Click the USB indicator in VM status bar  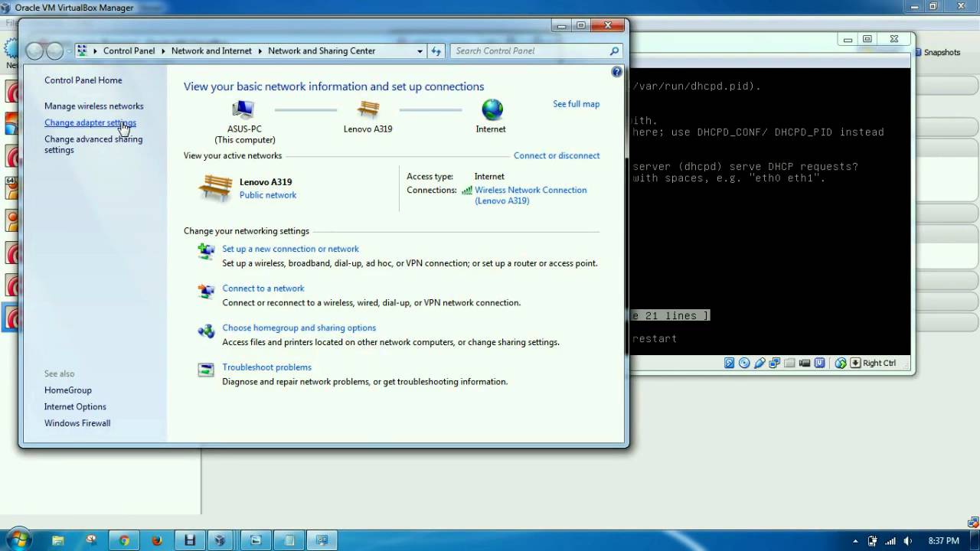click(759, 363)
